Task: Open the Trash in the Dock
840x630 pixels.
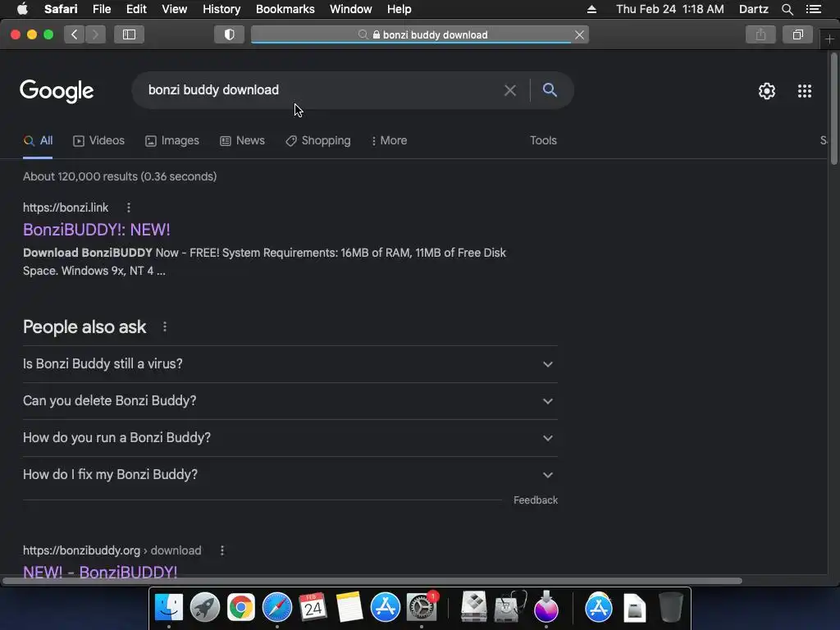Action: 671,608
